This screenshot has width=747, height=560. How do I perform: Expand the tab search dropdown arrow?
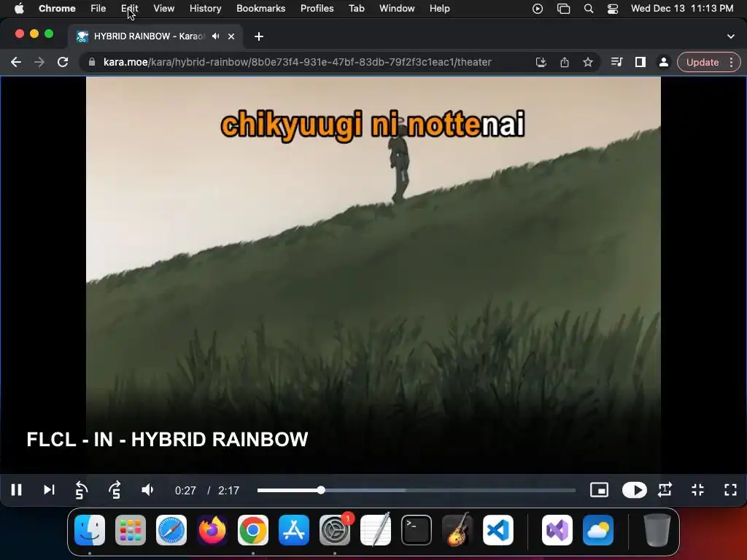[x=731, y=36]
